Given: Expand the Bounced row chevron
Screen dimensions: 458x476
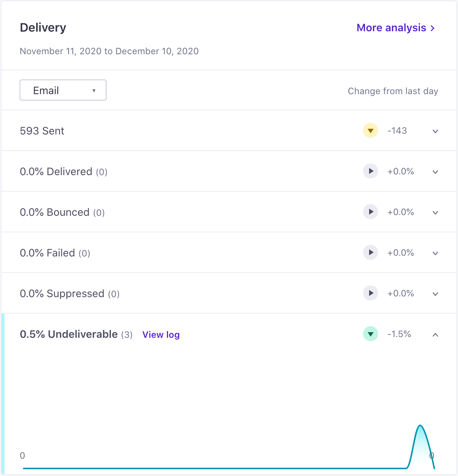Looking at the screenshot, I should point(435,212).
